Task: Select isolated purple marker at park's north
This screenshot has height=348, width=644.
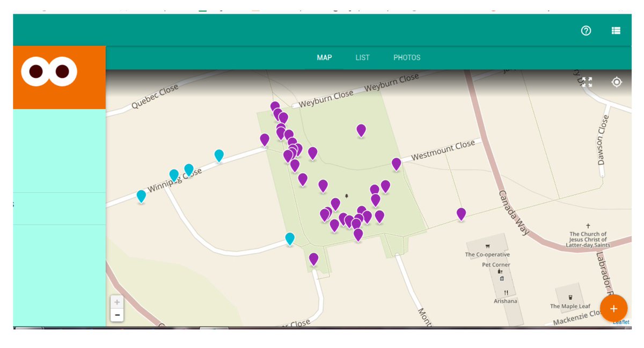Action: click(x=361, y=130)
